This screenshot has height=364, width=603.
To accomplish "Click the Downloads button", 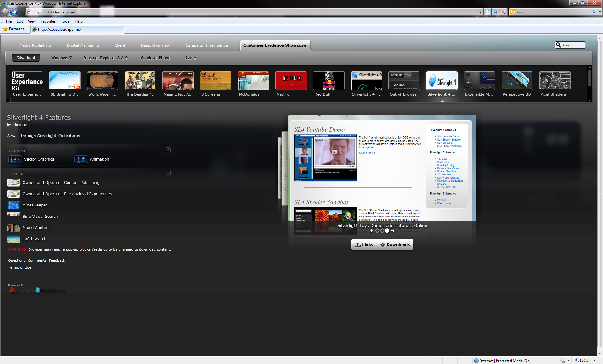I will click(395, 245).
